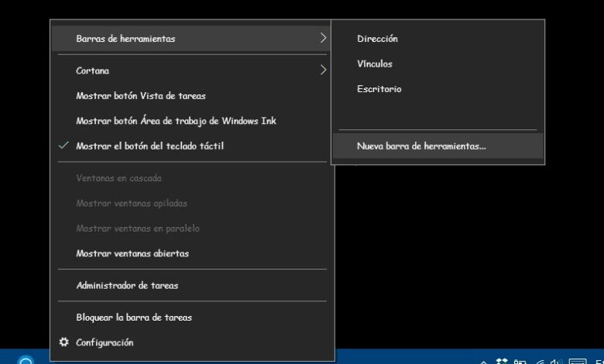Enable the Vínculos toolbar

click(438, 64)
